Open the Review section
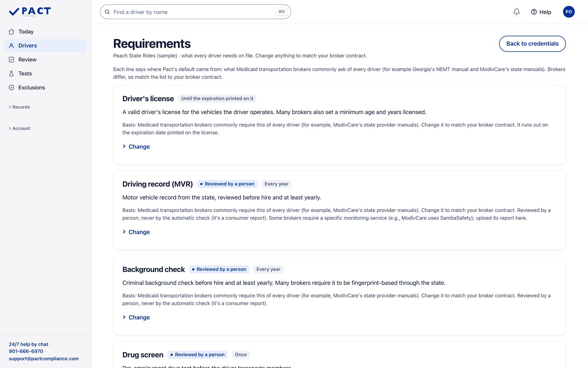This screenshot has width=588, height=368. click(x=46, y=60)
